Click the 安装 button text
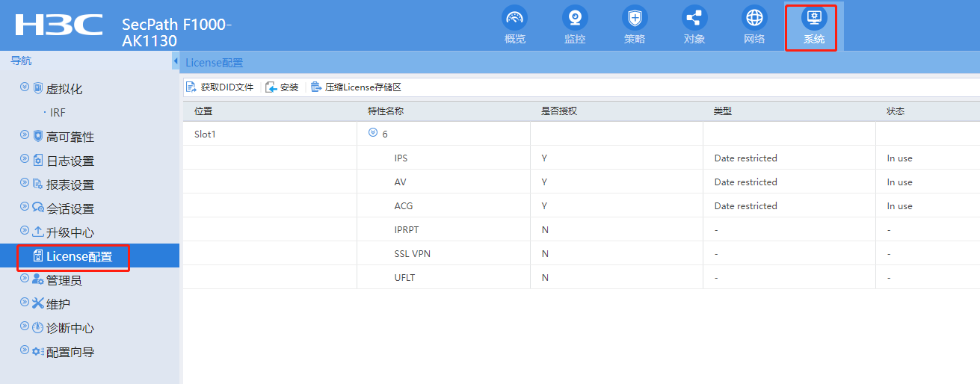The width and height of the screenshot is (980, 384). tap(289, 87)
